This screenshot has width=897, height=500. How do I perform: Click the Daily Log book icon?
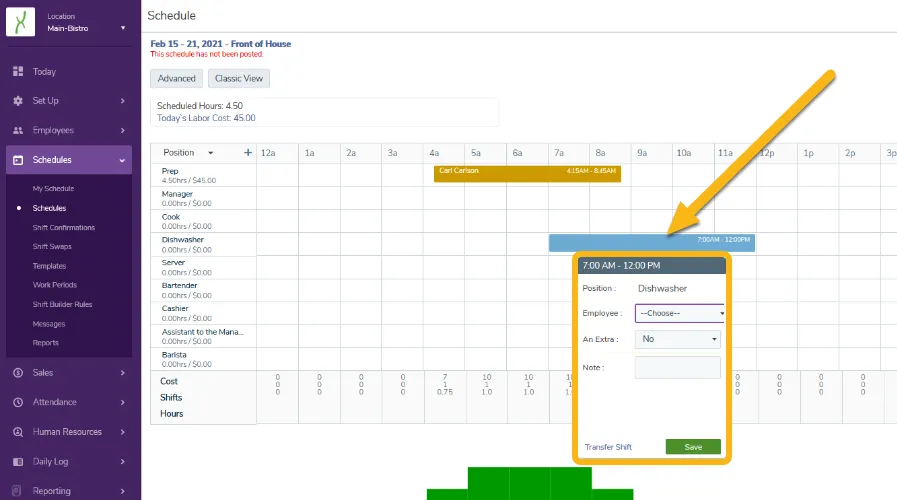coord(18,462)
